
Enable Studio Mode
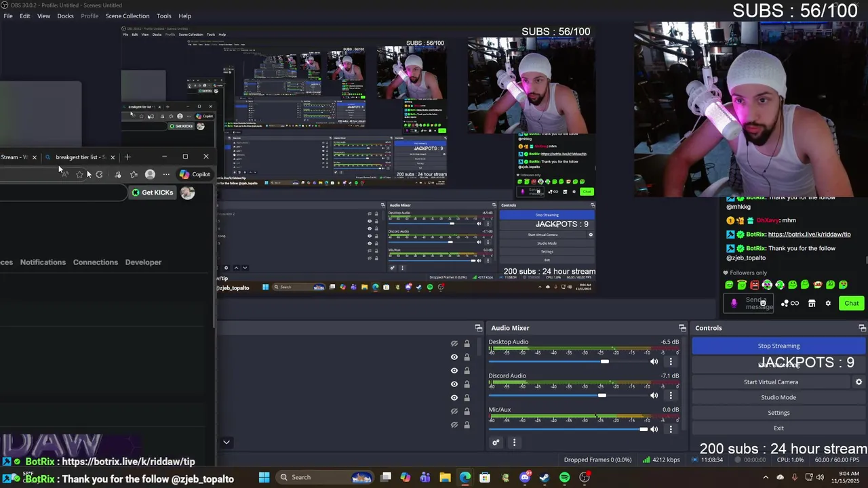(778, 397)
